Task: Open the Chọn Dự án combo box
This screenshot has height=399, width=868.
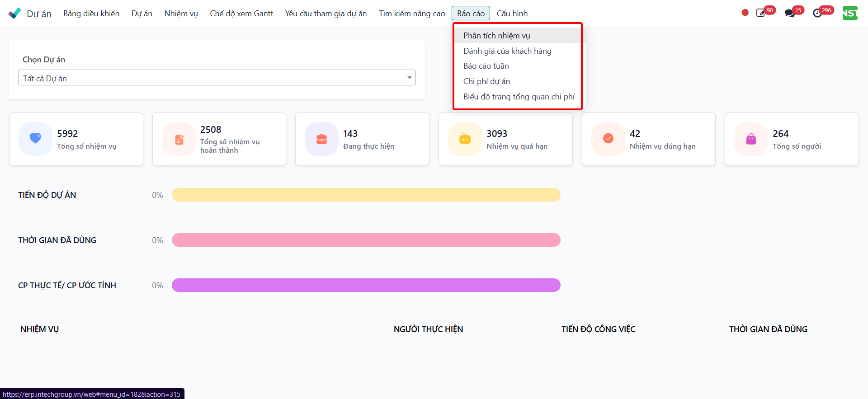Action: (x=217, y=78)
